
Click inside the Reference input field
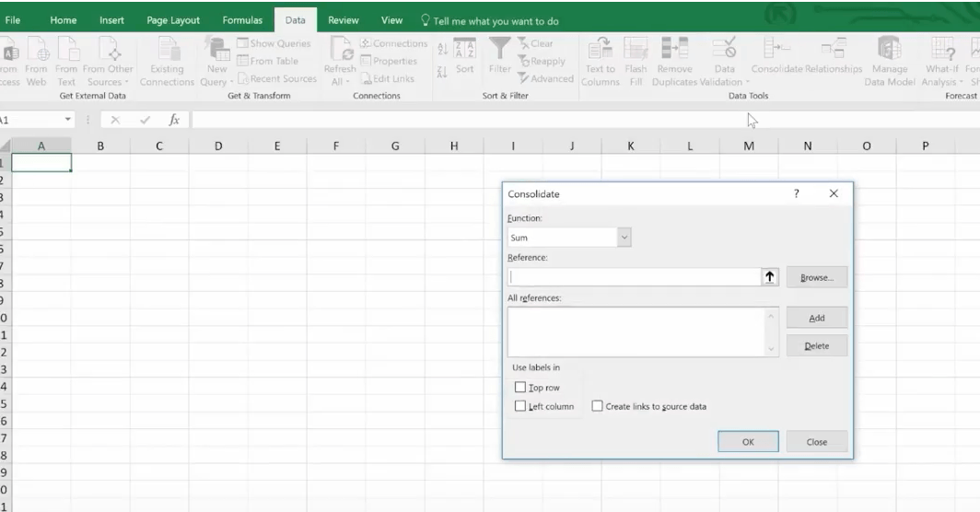(x=634, y=277)
